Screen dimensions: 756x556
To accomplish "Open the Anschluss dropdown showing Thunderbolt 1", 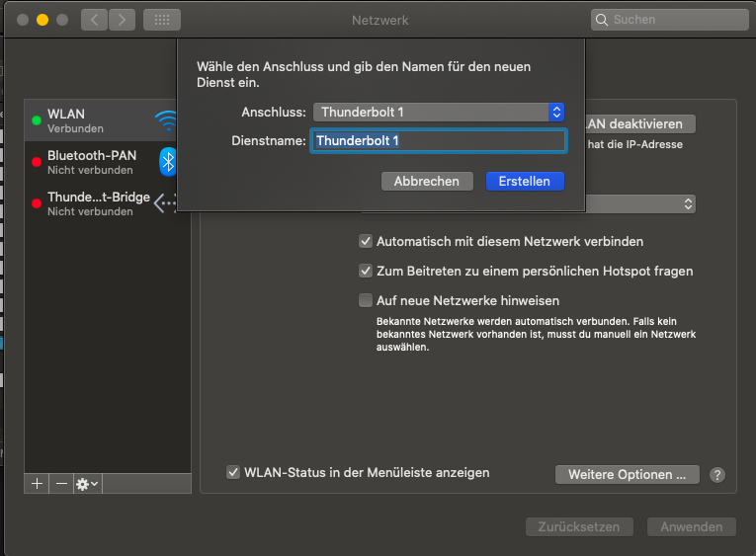I will tap(438, 113).
